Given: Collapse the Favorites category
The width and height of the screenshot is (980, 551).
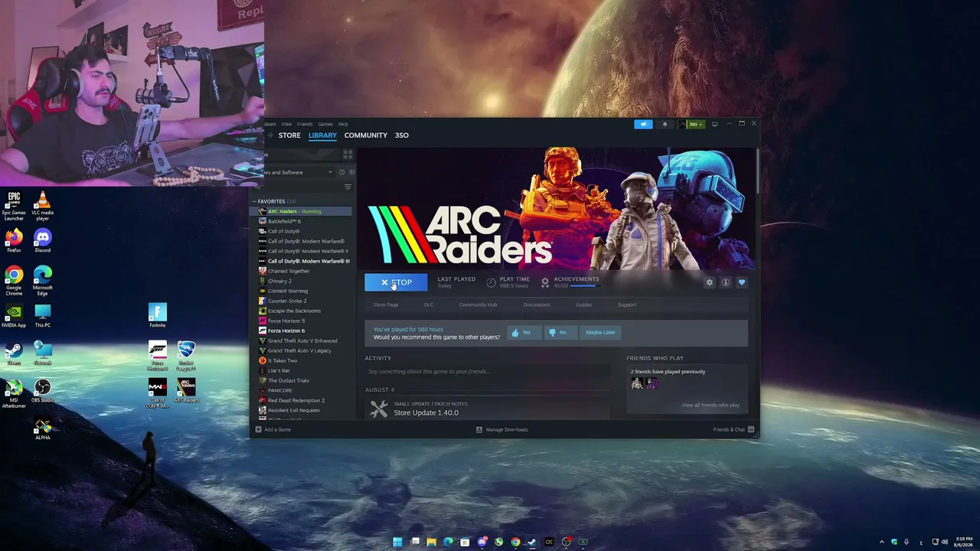Looking at the screenshot, I should pos(254,201).
